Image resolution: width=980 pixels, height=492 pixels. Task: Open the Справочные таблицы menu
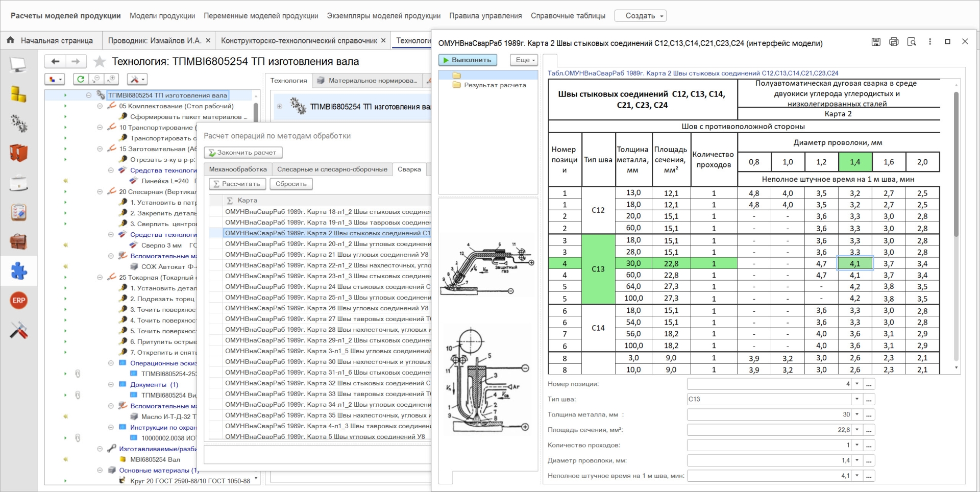pos(568,16)
